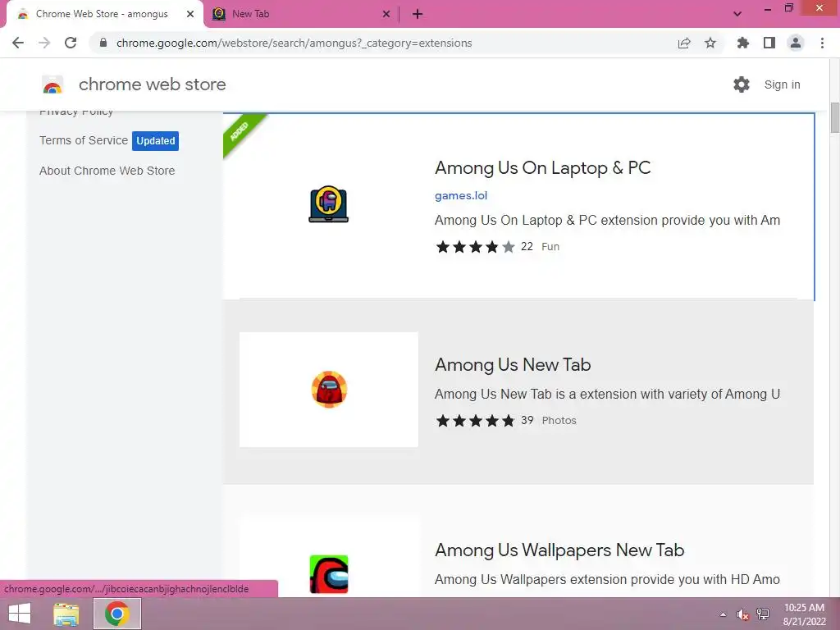Close the Chrome Web Store tab
The image size is (840, 630).
(190, 14)
